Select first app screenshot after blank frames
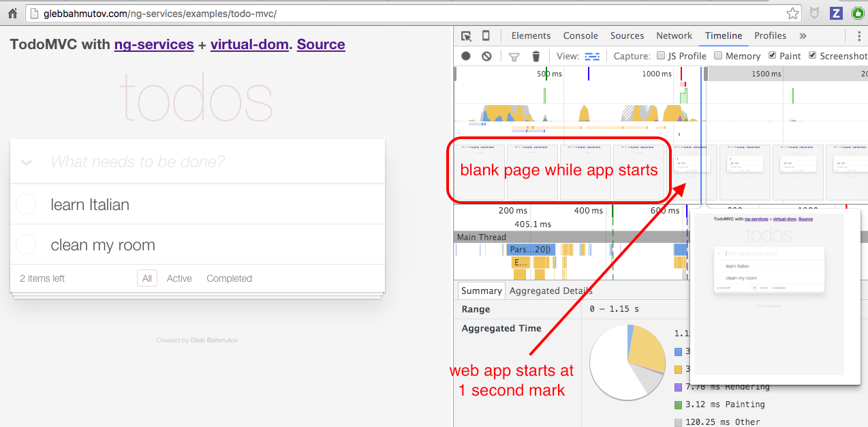The image size is (868, 427). click(691, 173)
